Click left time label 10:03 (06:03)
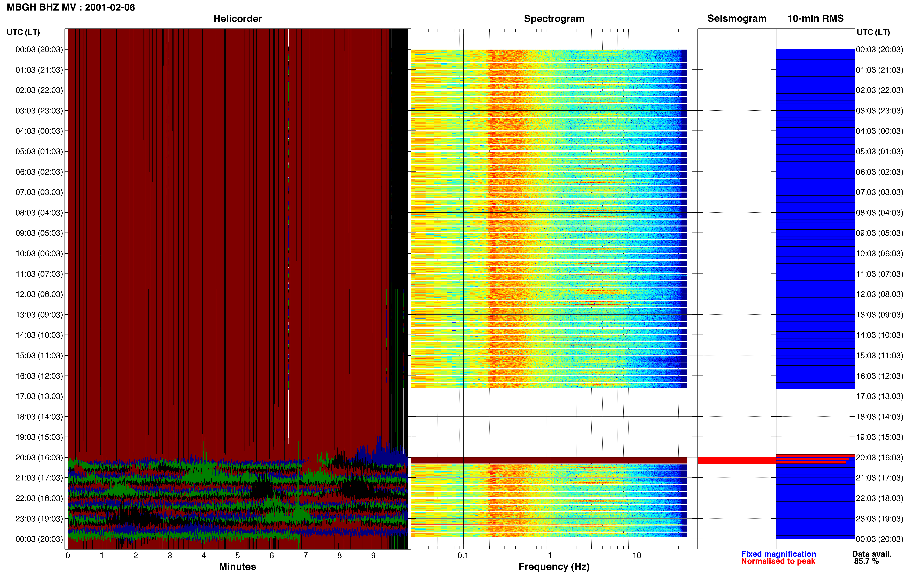Viewport: 924px width, 578px height. point(39,253)
